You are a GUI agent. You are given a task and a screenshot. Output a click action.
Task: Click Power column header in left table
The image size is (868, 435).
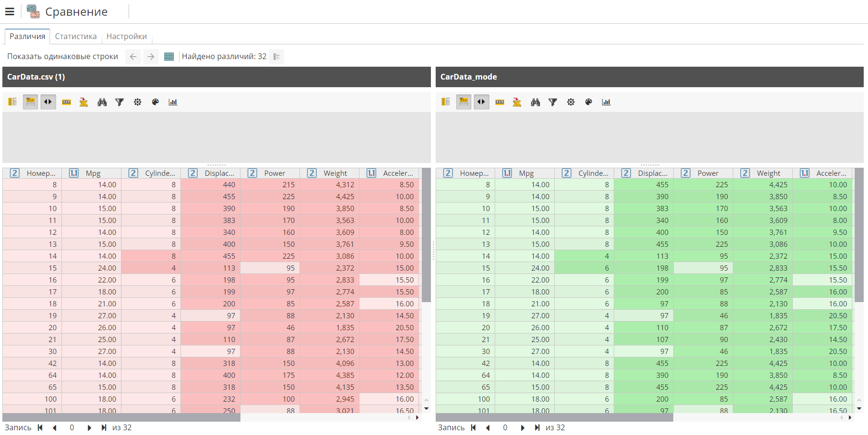(270, 173)
